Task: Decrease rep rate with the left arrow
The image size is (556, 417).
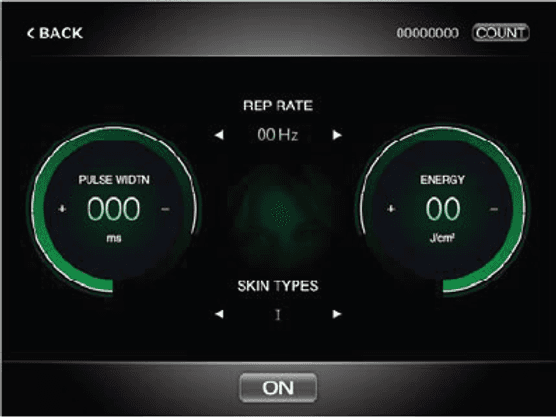Action: pos(219,135)
